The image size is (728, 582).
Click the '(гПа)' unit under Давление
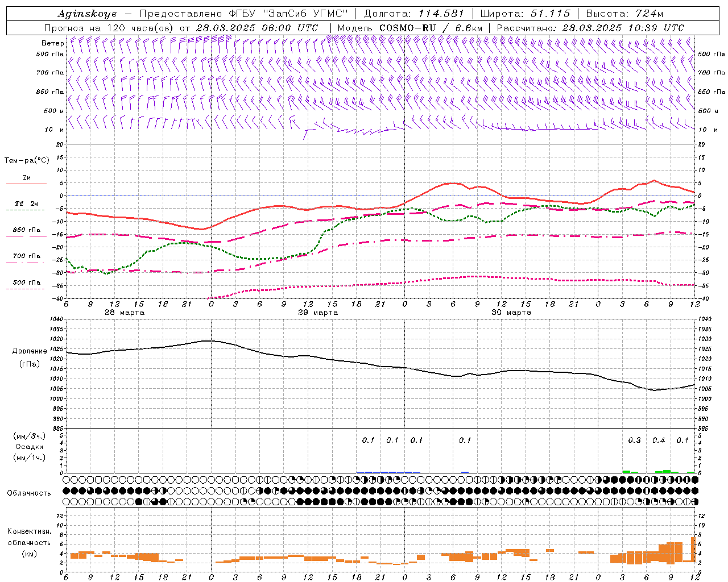pos(29,364)
